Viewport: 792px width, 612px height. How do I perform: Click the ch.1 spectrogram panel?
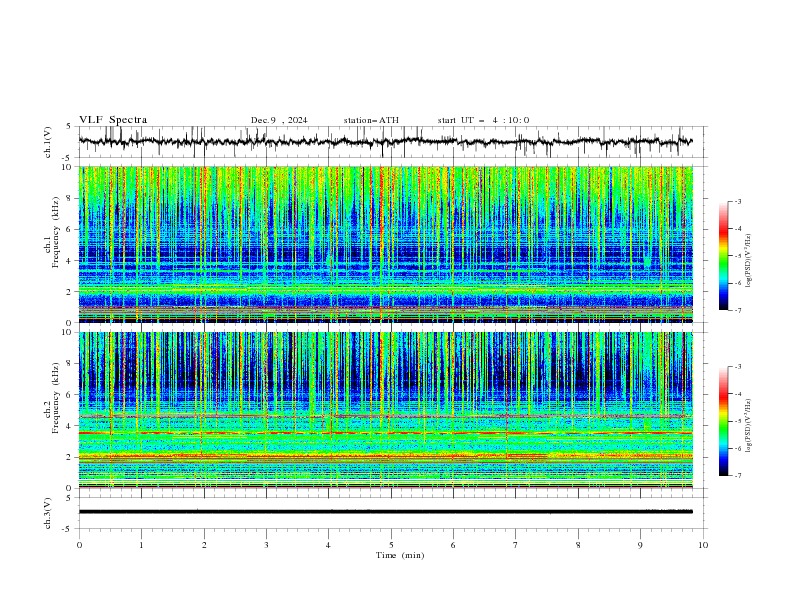tap(385, 244)
